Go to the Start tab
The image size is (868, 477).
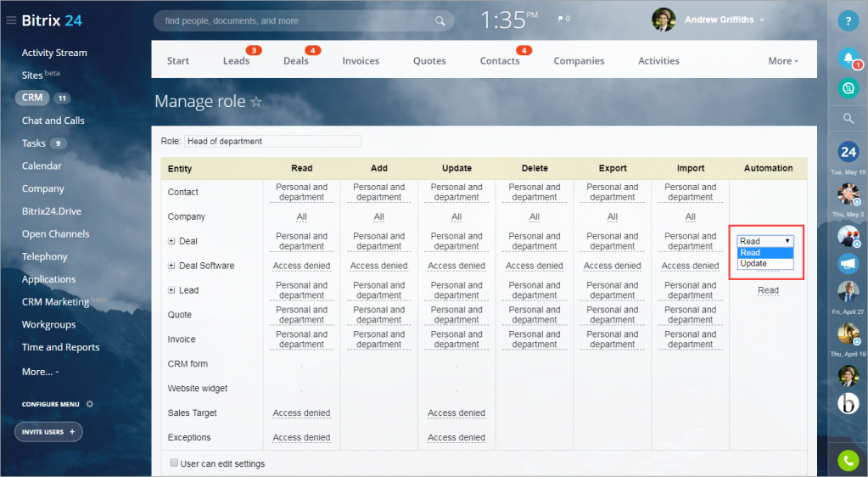pyautogui.click(x=177, y=61)
